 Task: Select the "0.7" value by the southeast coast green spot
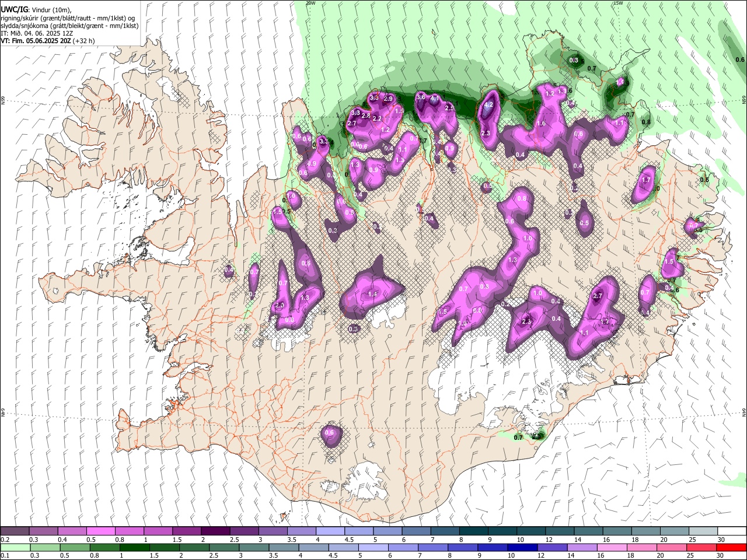[518, 437]
